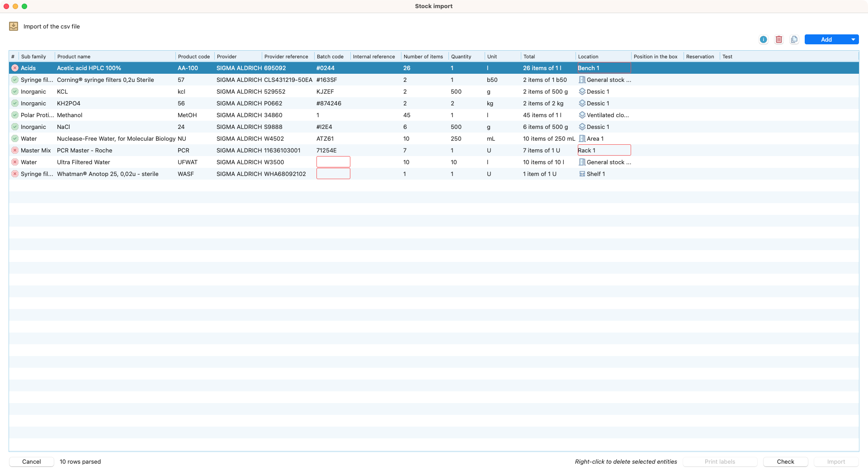This screenshot has height=475, width=868.
Task: Select the Methanol row
Action: coord(70,115)
